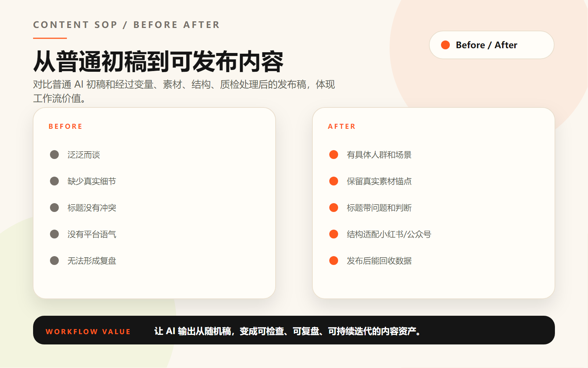The image size is (588, 368).
Task: Click the Before / After pill badge
Action: pyautogui.click(x=491, y=45)
